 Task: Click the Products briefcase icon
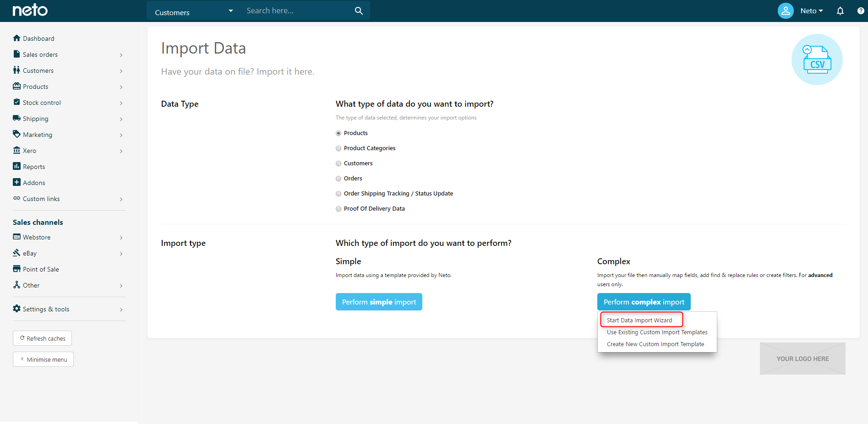17,86
